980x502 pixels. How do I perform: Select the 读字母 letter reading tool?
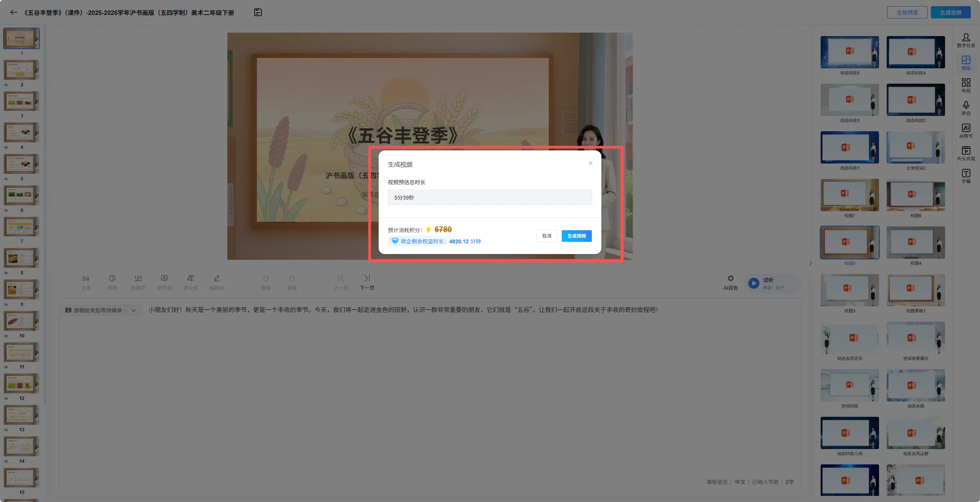point(164,282)
